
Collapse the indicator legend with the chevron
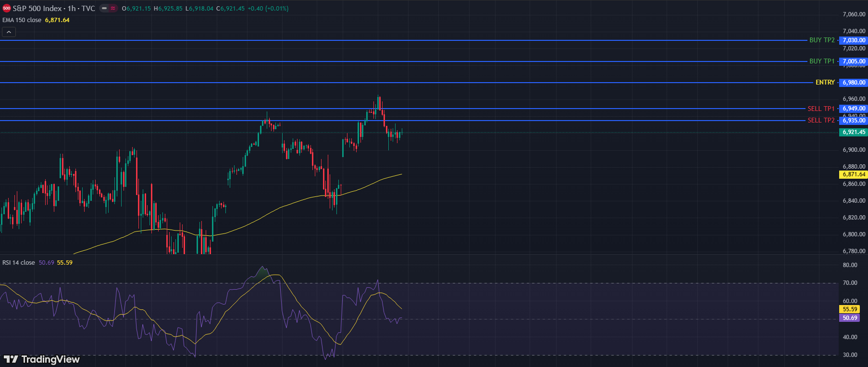click(x=9, y=32)
